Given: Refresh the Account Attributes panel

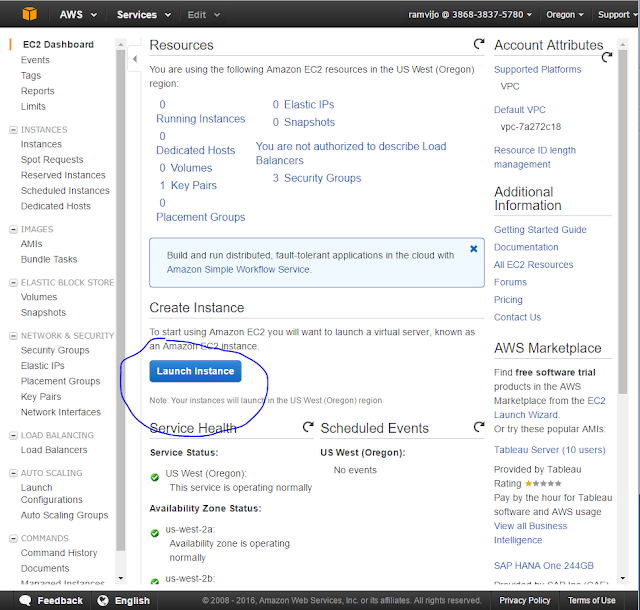Looking at the screenshot, I should pyautogui.click(x=607, y=57).
